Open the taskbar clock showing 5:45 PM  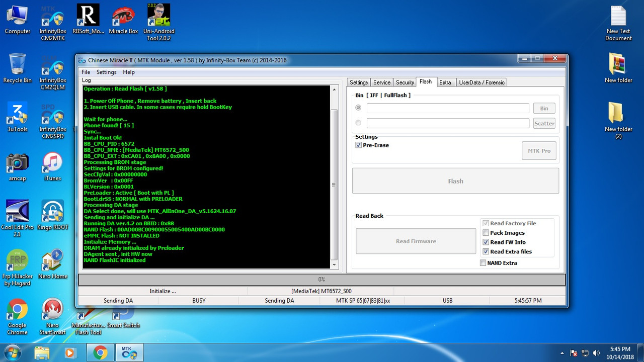coord(619,352)
